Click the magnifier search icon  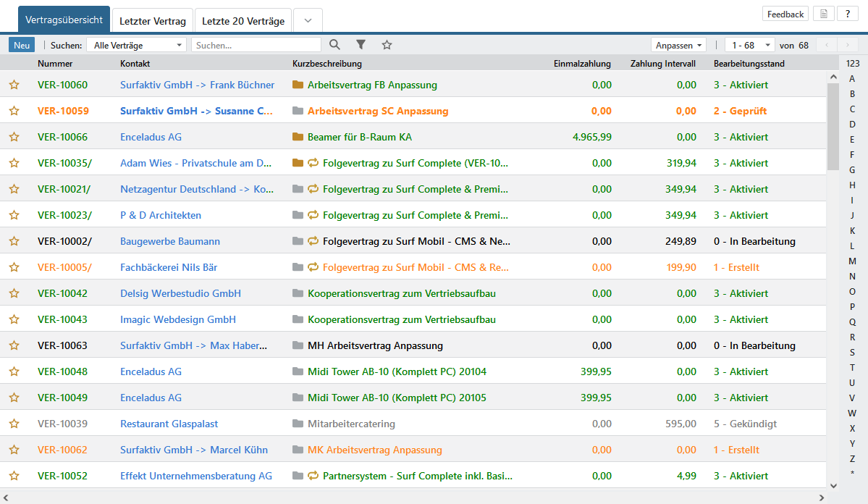pos(334,45)
